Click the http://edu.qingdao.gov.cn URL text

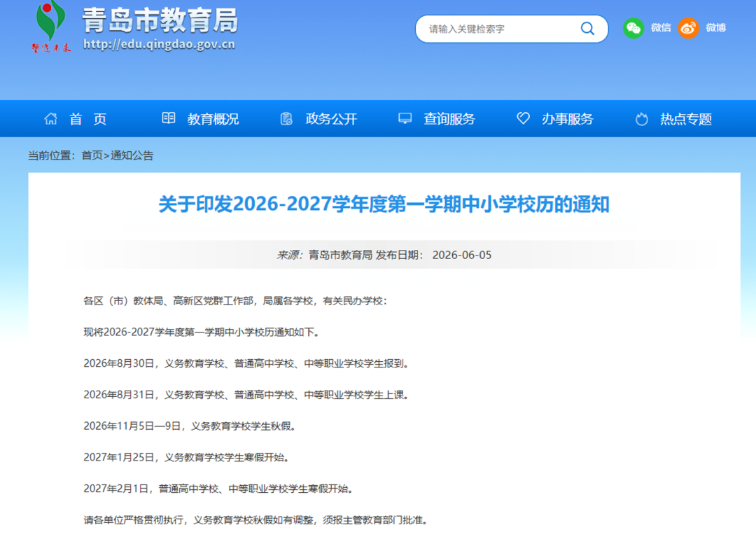159,44
